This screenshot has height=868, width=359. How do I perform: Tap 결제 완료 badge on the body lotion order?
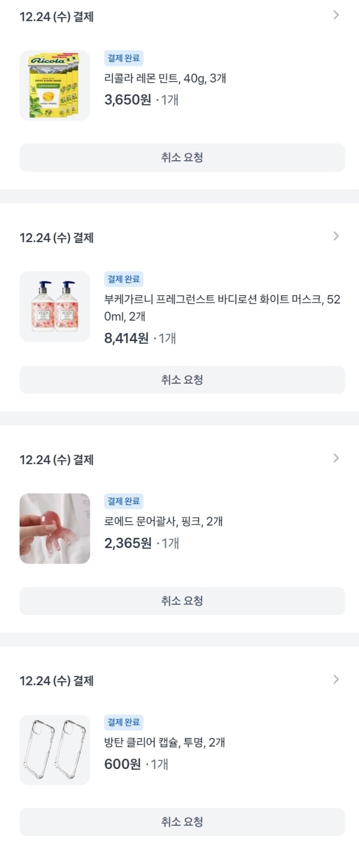(x=123, y=279)
